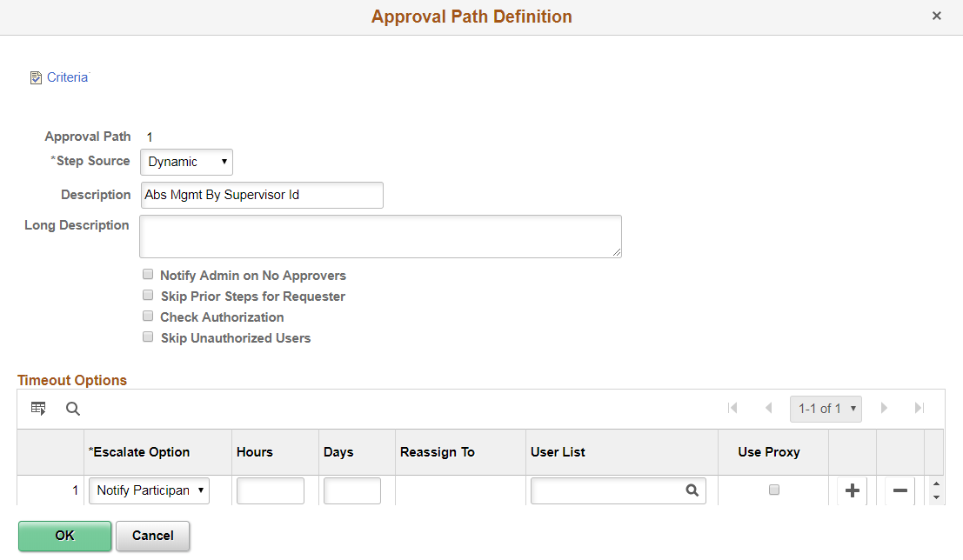Check Skip Prior Steps for Requester
Viewport: 963px width, 560px height.
tap(148, 295)
